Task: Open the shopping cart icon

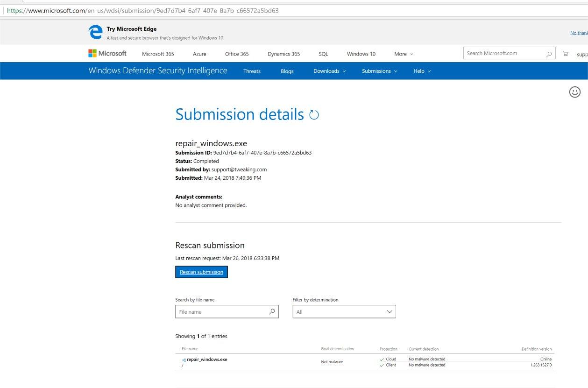Action: [x=566, y=54]
